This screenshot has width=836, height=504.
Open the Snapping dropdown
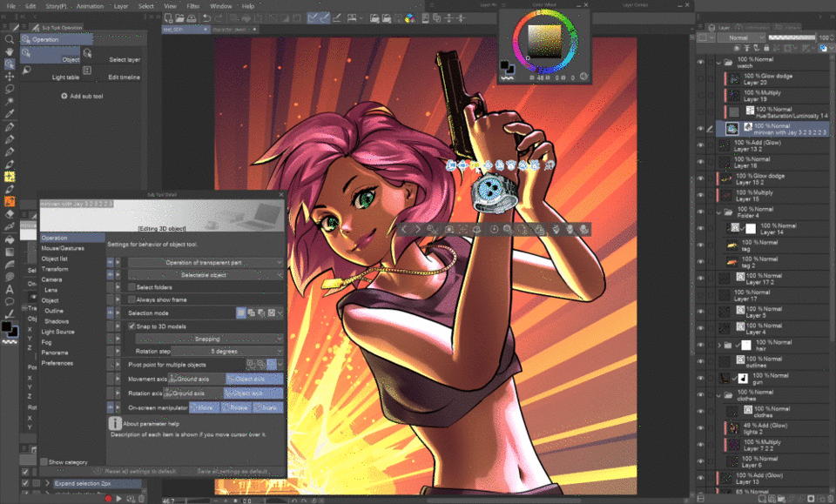click(x=209, y=339)
